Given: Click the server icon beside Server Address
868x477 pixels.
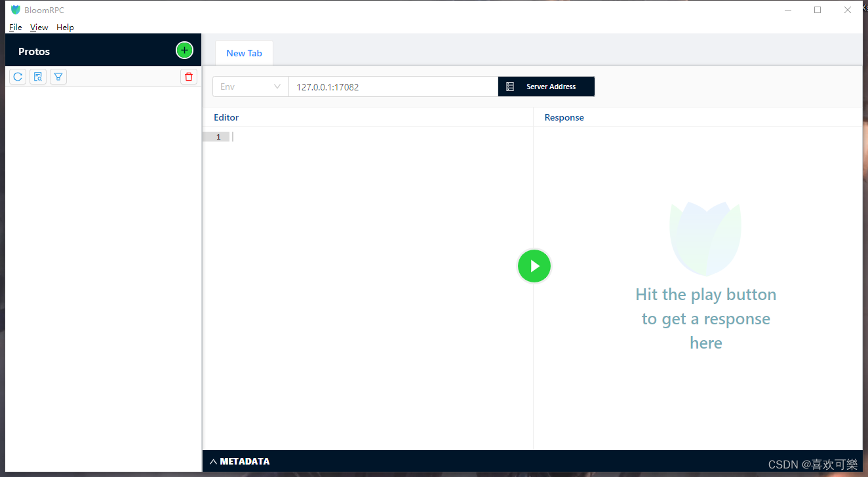Looking at the screenshot, I should 510,86.
